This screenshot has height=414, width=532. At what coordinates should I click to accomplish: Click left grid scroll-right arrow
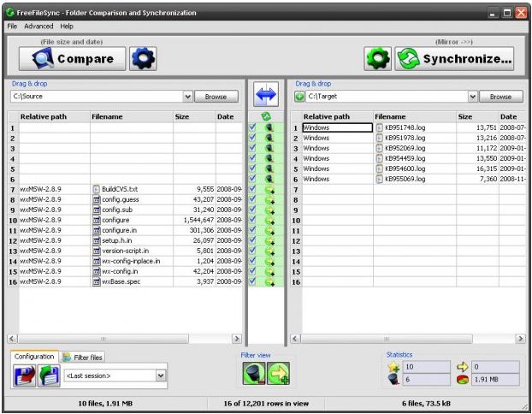(236, 339)
